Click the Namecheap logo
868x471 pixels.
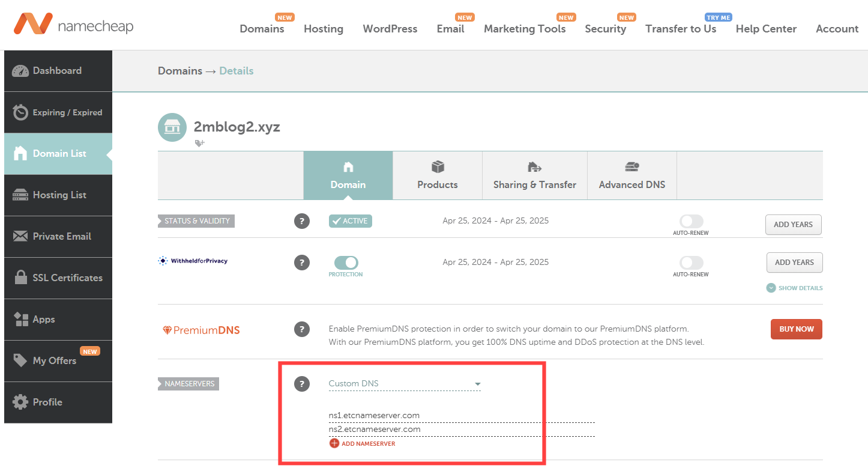73,25
